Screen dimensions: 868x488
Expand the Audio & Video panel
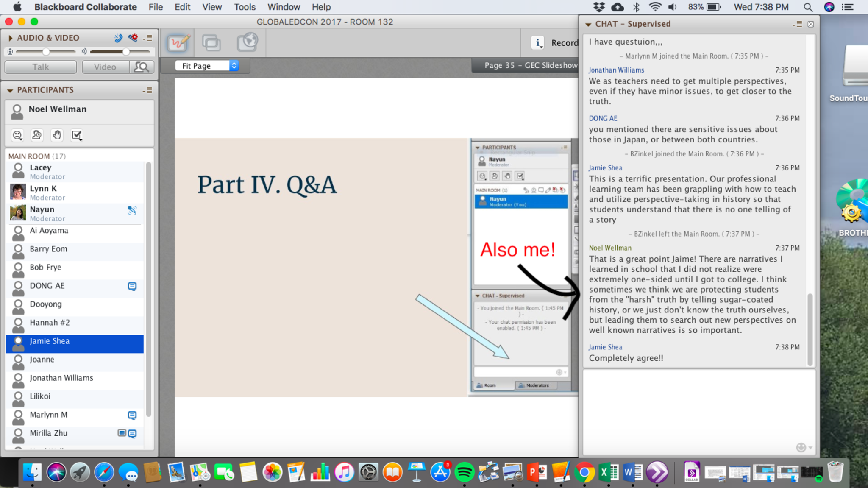pos(10,38)
